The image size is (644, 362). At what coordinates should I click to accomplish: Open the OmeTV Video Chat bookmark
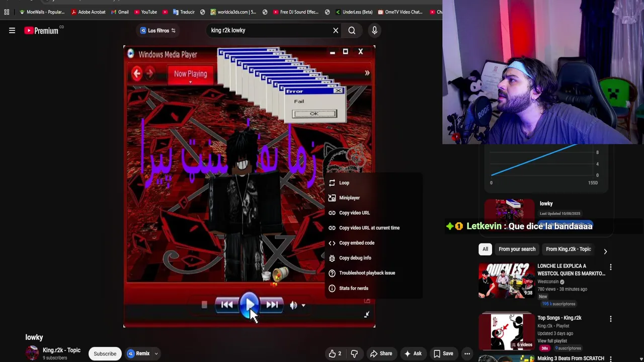coord(400,12)
